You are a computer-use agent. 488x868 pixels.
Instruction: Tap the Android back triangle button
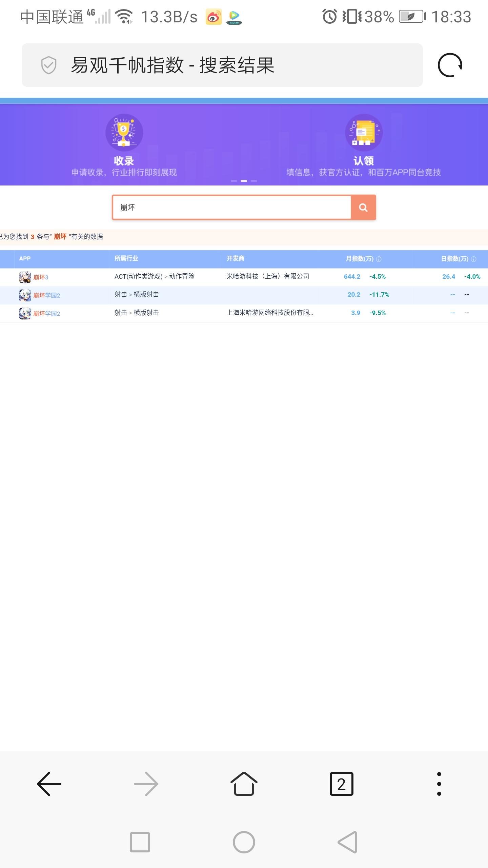tap(348, 842)
